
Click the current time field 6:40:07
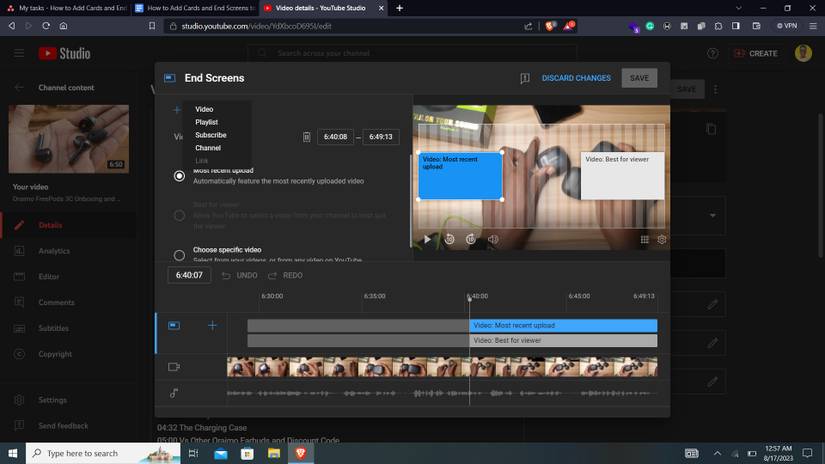pyautogui.click(x=189, y=275)
